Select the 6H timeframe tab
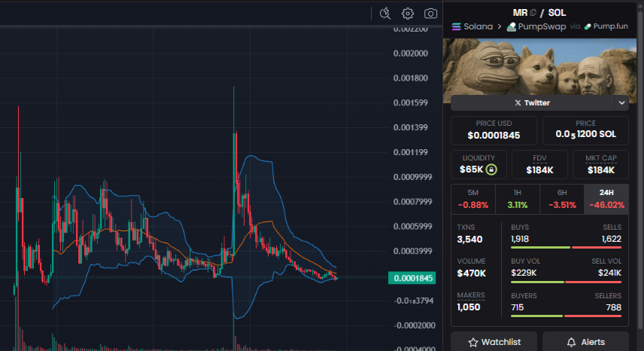Image resolution: width=644 pixels, height=351 pixels. (562, 200)
